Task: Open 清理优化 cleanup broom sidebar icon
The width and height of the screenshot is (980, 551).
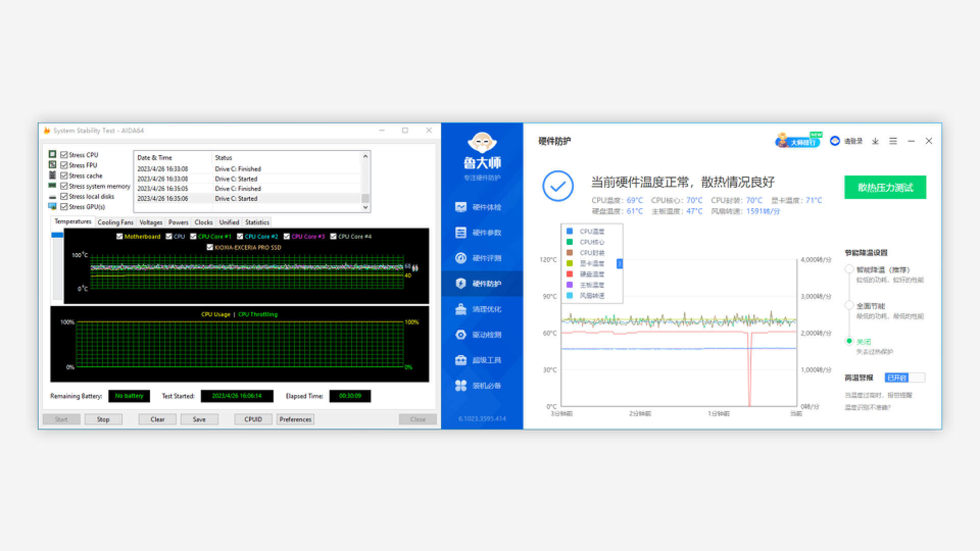Action: 461,309
